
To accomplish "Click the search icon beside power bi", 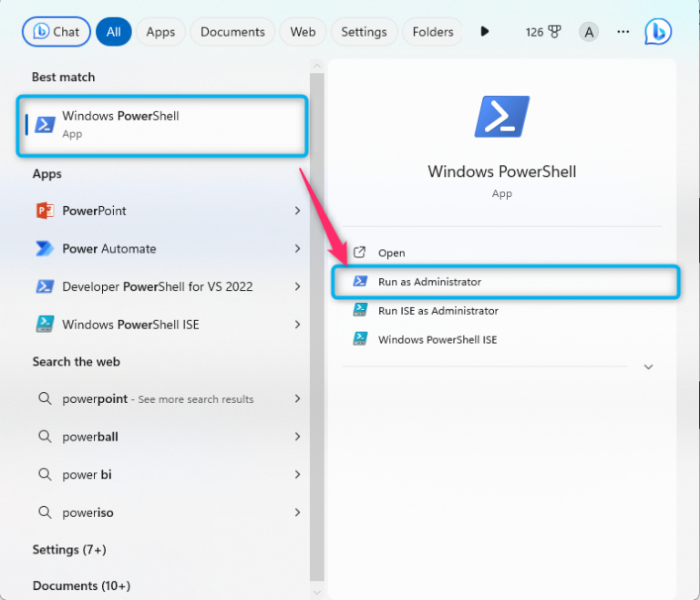I will pyautogui.click(x=45, y=474).
